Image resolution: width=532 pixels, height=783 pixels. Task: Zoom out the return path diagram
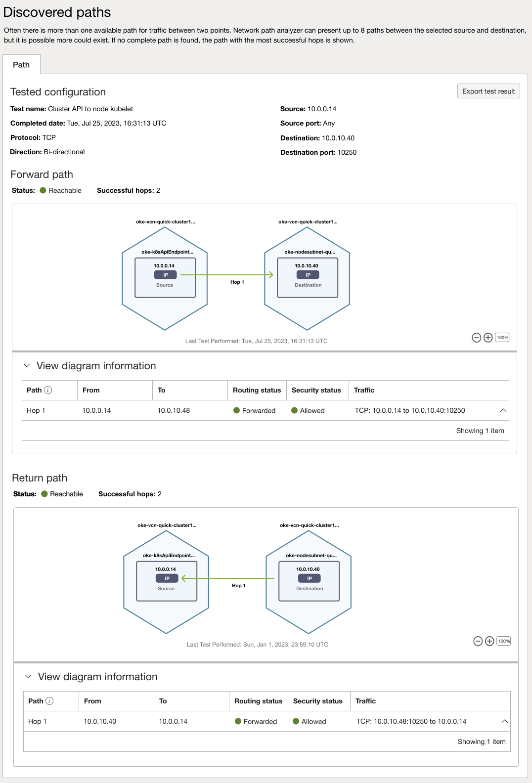(478, 641)
